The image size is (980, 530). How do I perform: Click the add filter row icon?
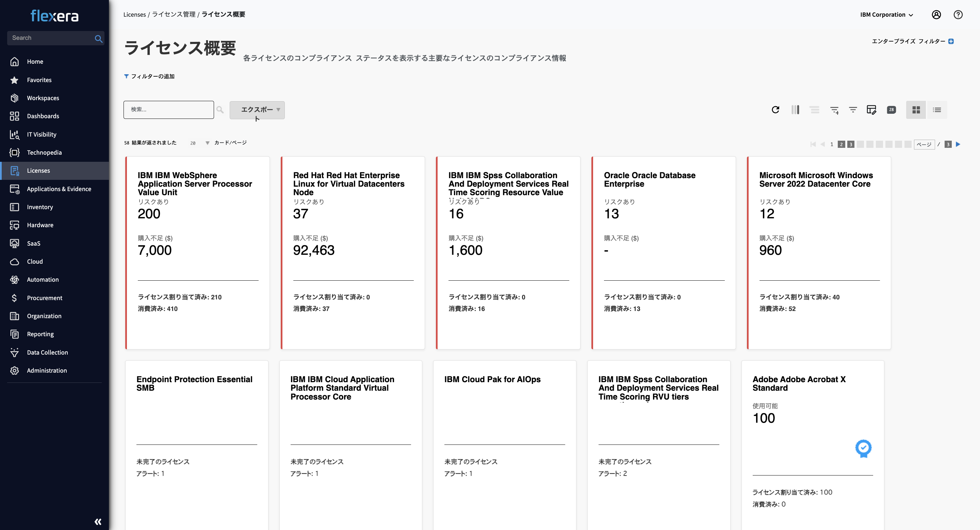(834, 110)
